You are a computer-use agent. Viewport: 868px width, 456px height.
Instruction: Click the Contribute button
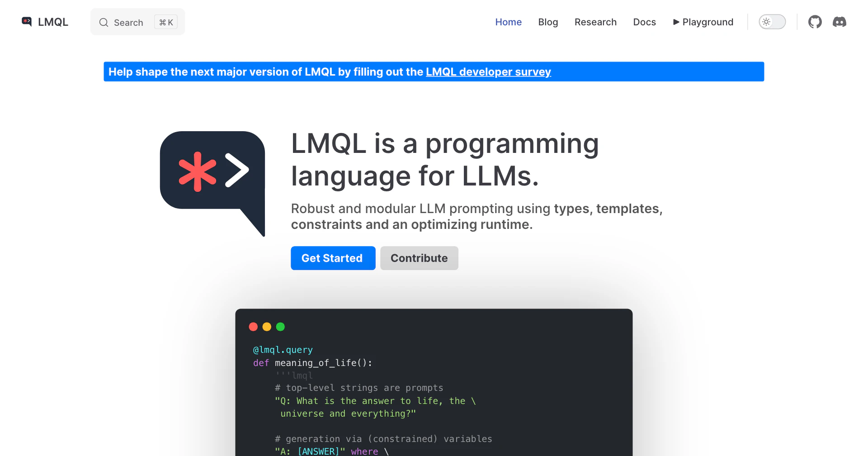[x=419, y=258]
